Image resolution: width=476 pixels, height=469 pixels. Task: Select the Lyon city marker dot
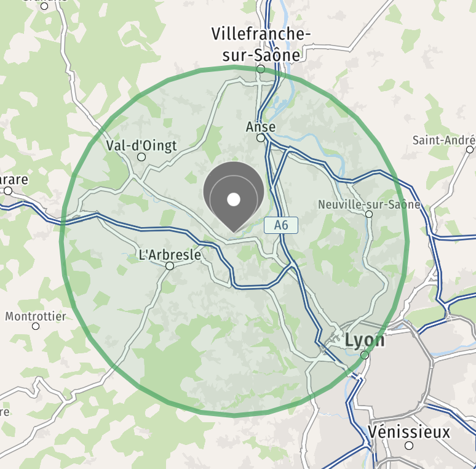365,355
